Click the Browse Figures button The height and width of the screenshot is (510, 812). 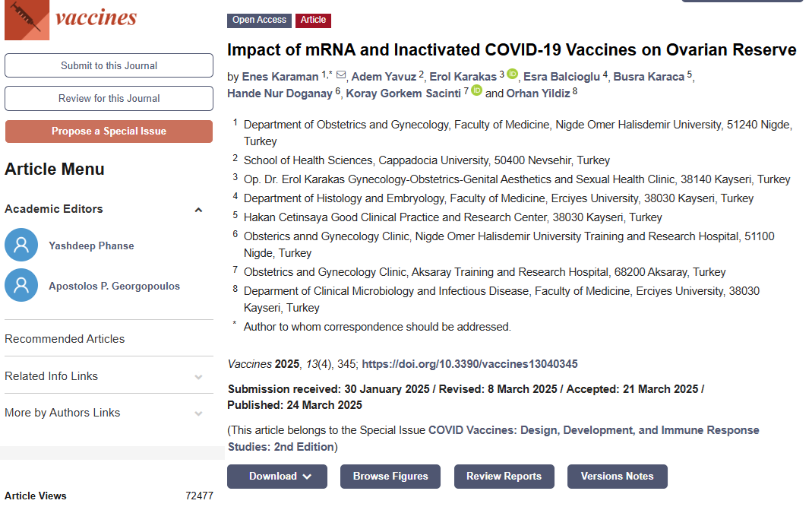390,477
